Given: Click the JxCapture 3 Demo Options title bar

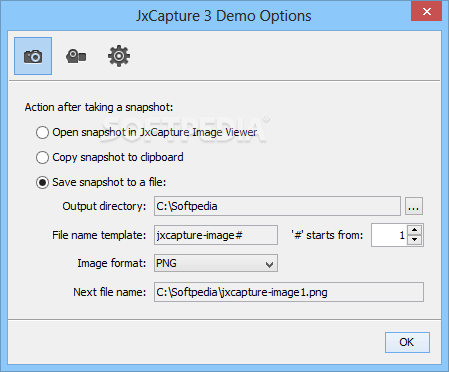Looking at the screenshot, I should pos(223,16).
